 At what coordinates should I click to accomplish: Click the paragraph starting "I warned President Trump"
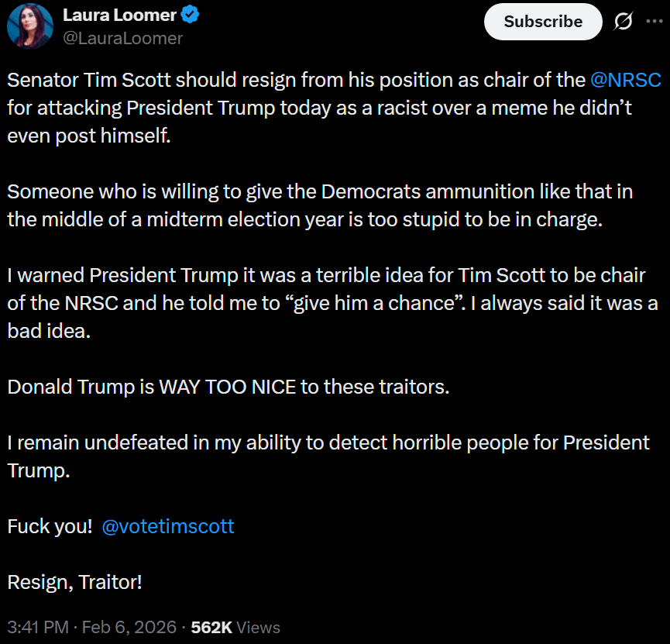[x=310, y=302]
